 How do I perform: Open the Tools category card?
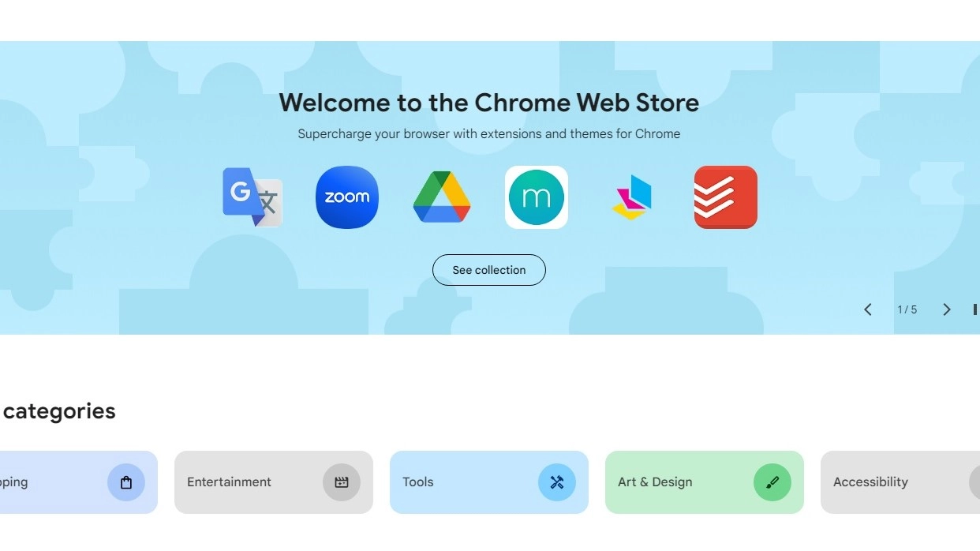(489, 482)
